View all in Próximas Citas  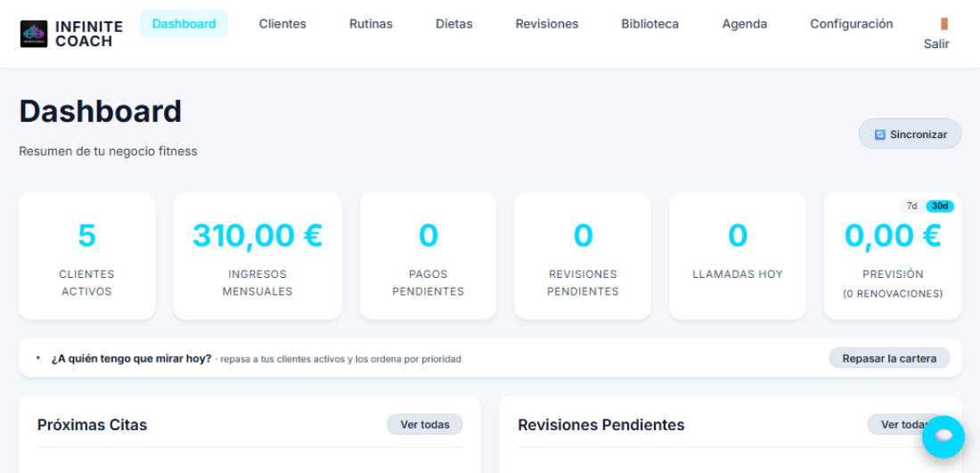(x=425, y=425)
